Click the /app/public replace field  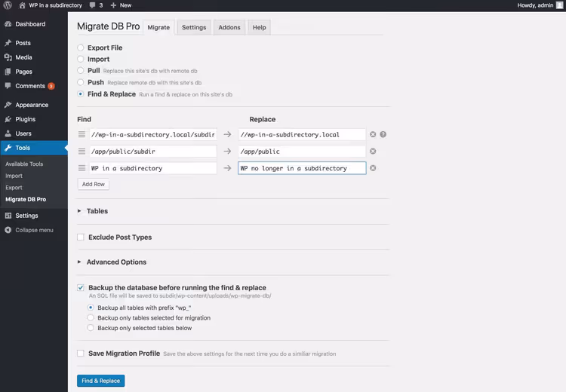[x=302, y=151]
